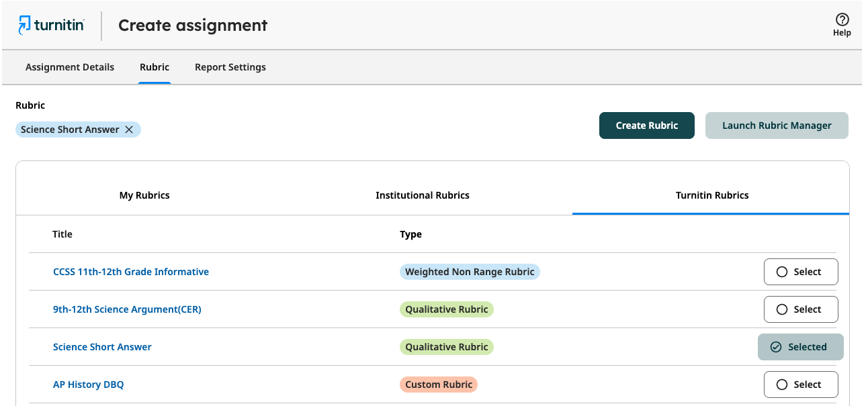The width and height of the screenshot is (868, 406).
Task: Click the Rubric tab
Action: pos(155,67)
